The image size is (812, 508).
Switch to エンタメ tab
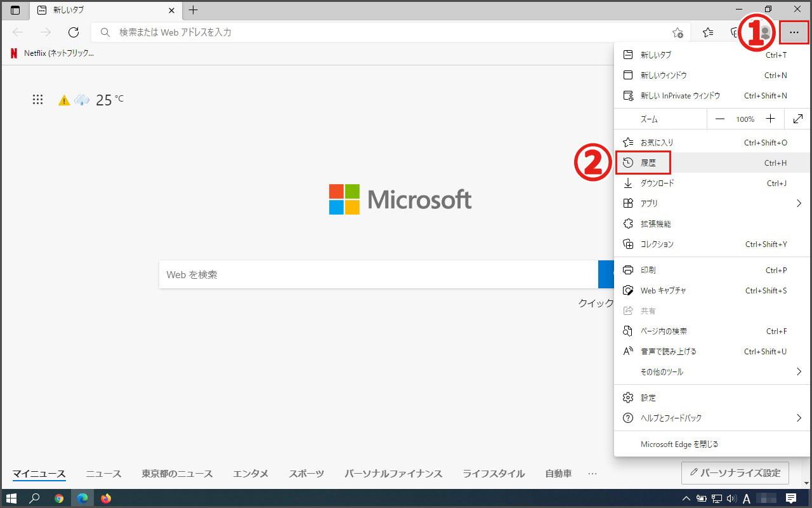(251, 474)
